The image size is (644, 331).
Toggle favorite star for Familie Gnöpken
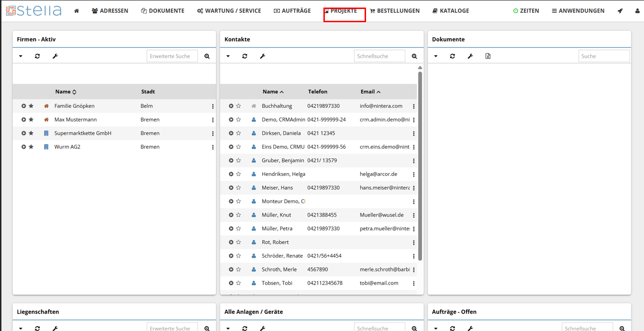[31, 106]
